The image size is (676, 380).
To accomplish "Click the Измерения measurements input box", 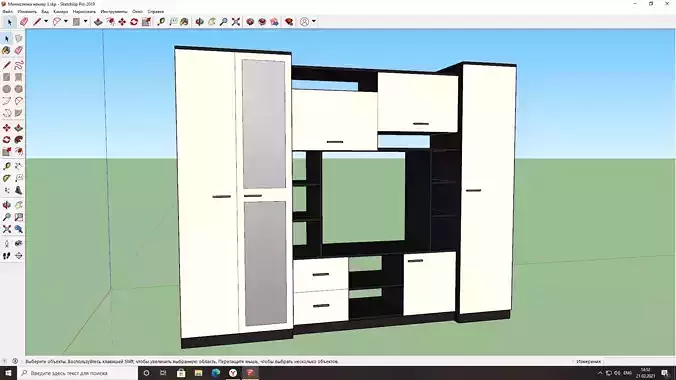I will tap(639, 361).
